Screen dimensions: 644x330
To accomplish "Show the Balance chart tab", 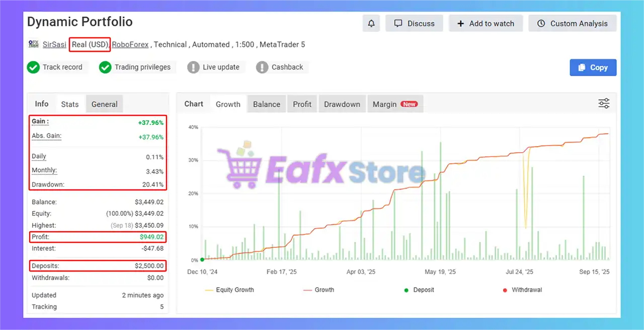I will pyautogui.click(x=267, y=104).
